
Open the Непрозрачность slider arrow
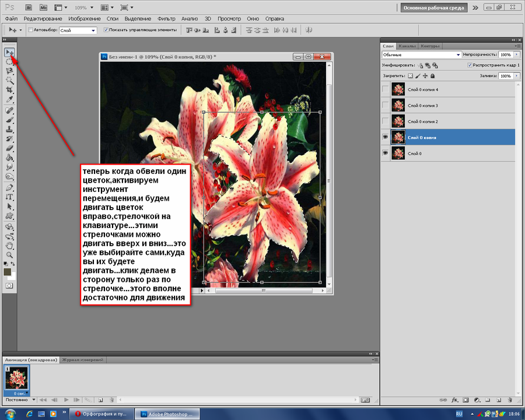coord(517,55)
